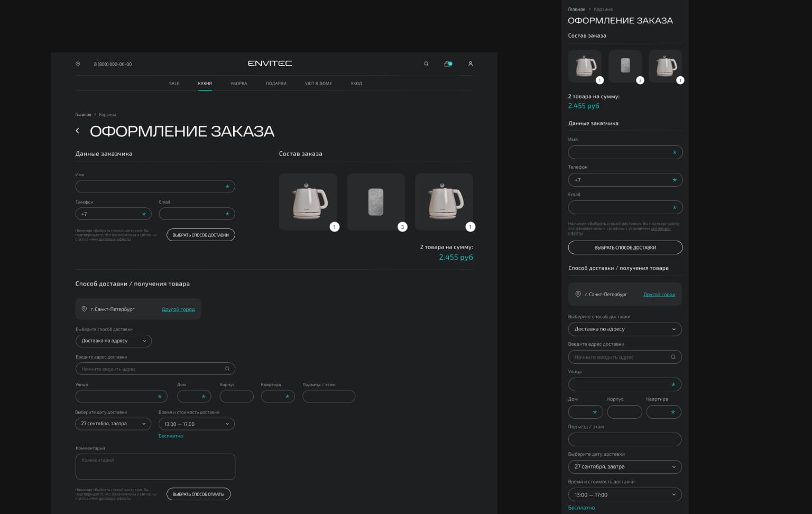Click the Комментарий text area
Image resolution: width=812 pixels, height=514 pixels.
coord(155,466)
